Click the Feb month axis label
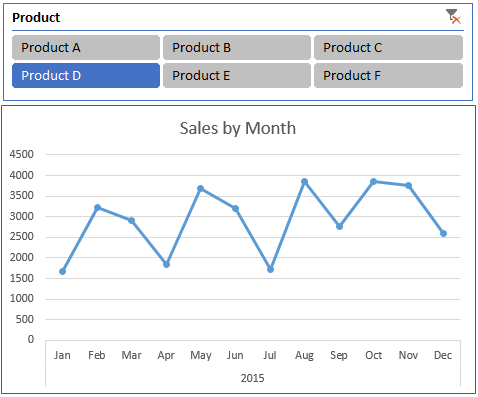 pos(97,355)
